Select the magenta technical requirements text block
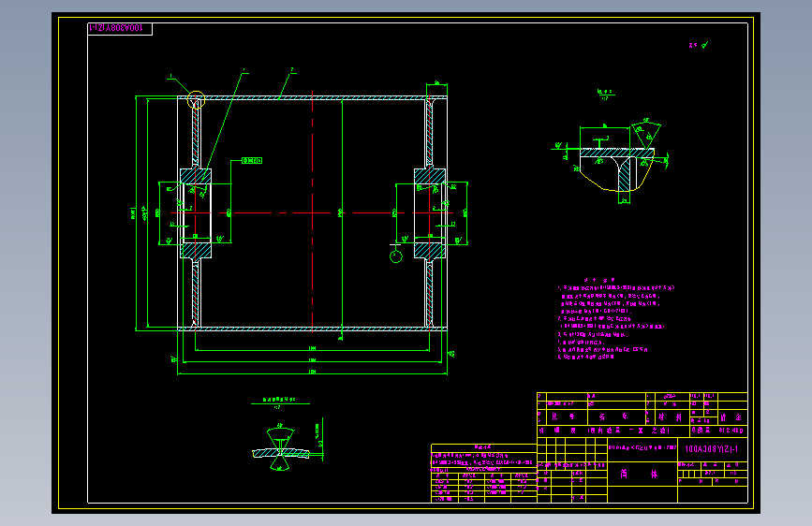 pyautogui.click(x=616, y=318)
